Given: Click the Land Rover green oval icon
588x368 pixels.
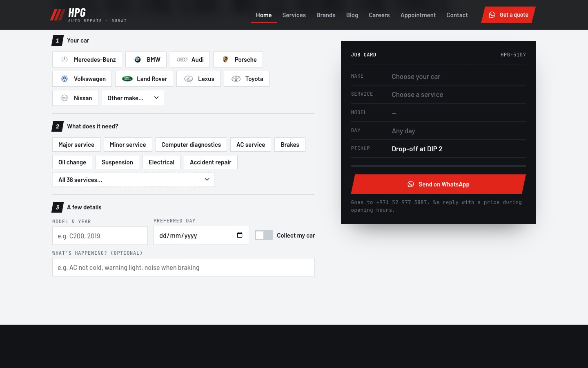Looking at the screenshot, I should 127,79.
